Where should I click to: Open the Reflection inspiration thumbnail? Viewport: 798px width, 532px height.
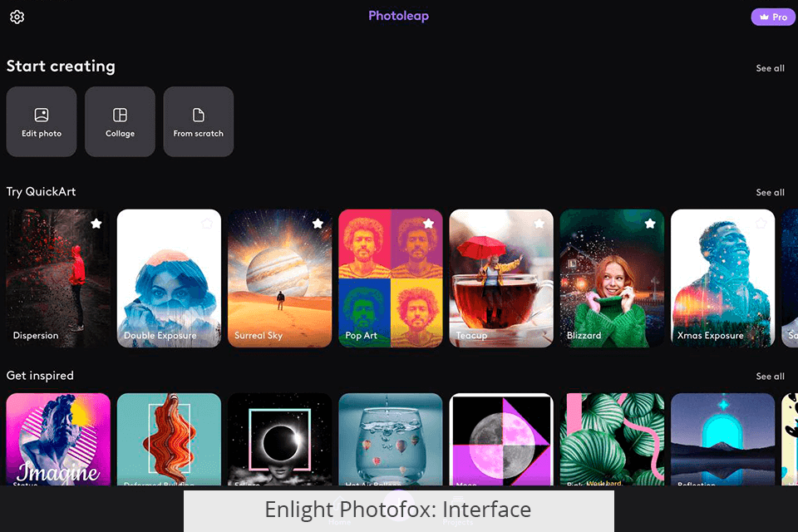(722, 440)
